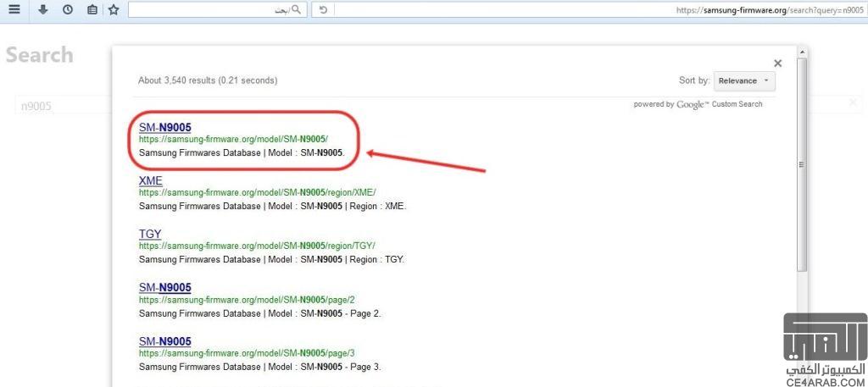Open the browser hamburger menu
The width and height of the screenshot is (868, 387).
(x=14, y=9)
